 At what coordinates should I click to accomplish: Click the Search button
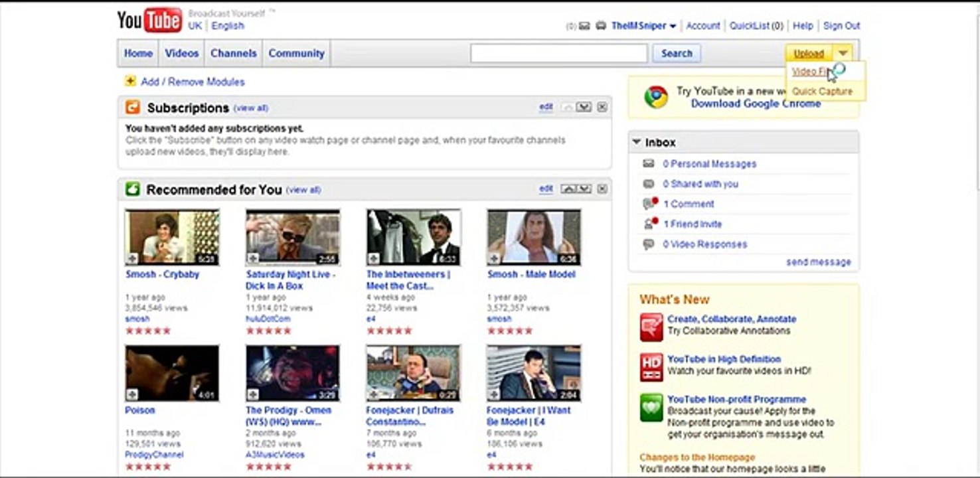click(677, 53)
